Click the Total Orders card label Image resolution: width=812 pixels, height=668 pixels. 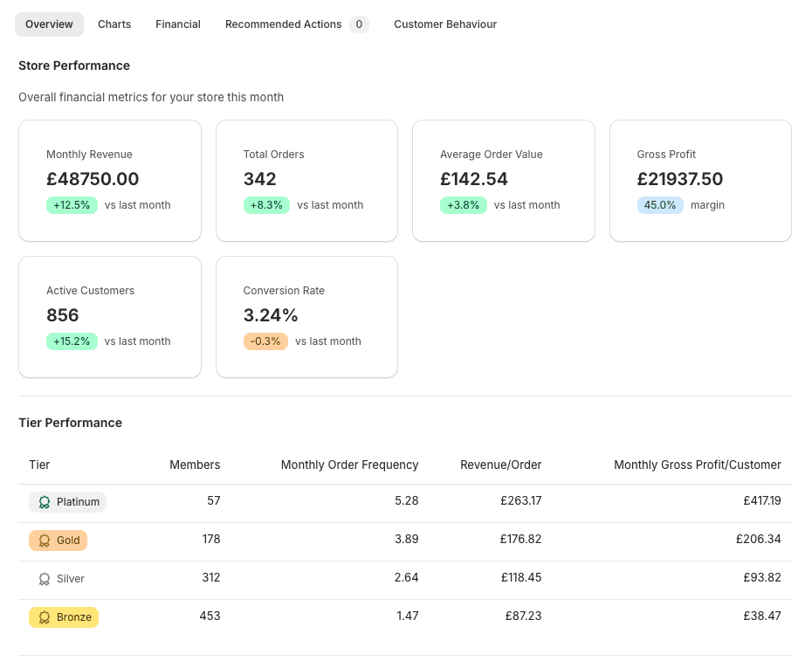pos(273,155)
